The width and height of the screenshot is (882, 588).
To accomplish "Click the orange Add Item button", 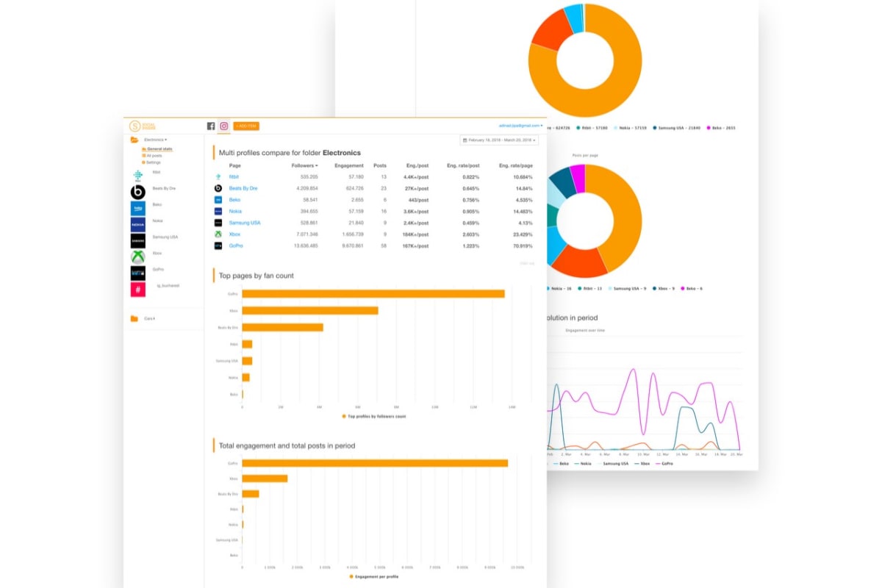I will [246, 126].
